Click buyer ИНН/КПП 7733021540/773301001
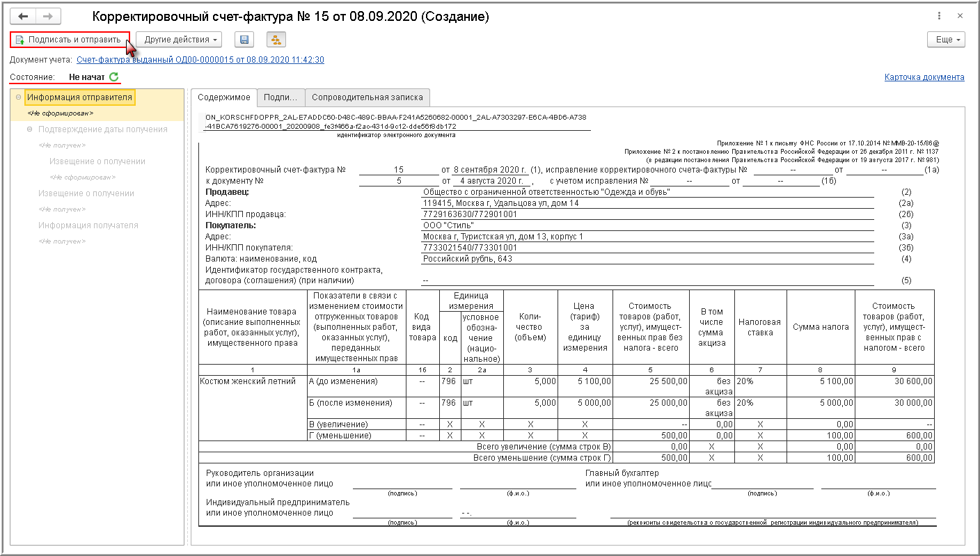980x556 pixels. pyautogui.click(x=470, y=248)
